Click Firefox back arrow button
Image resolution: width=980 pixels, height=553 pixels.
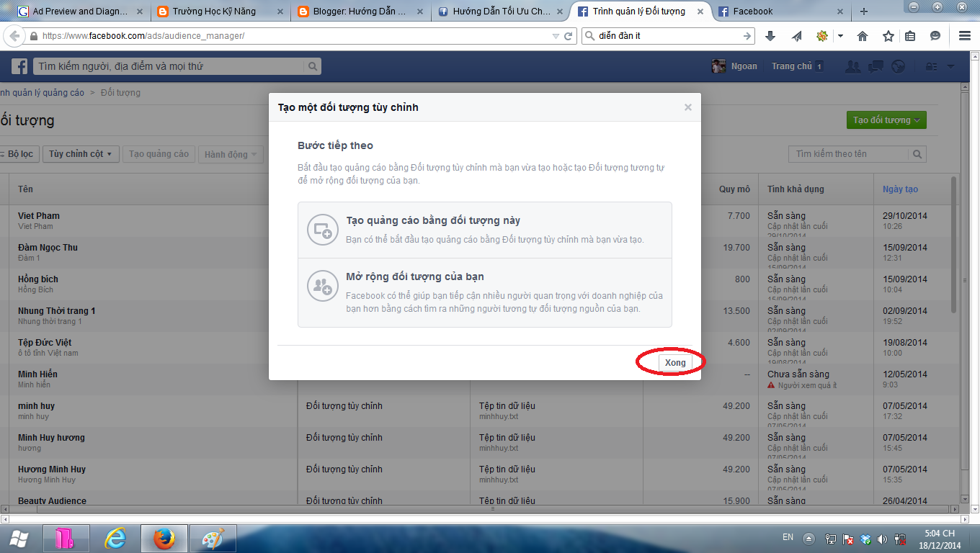click(14, 36)
